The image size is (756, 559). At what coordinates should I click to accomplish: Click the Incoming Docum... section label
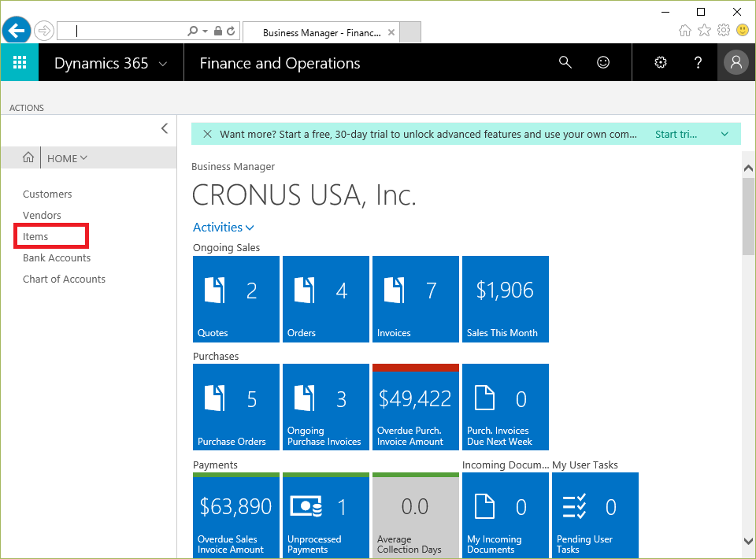pos(506,465)
